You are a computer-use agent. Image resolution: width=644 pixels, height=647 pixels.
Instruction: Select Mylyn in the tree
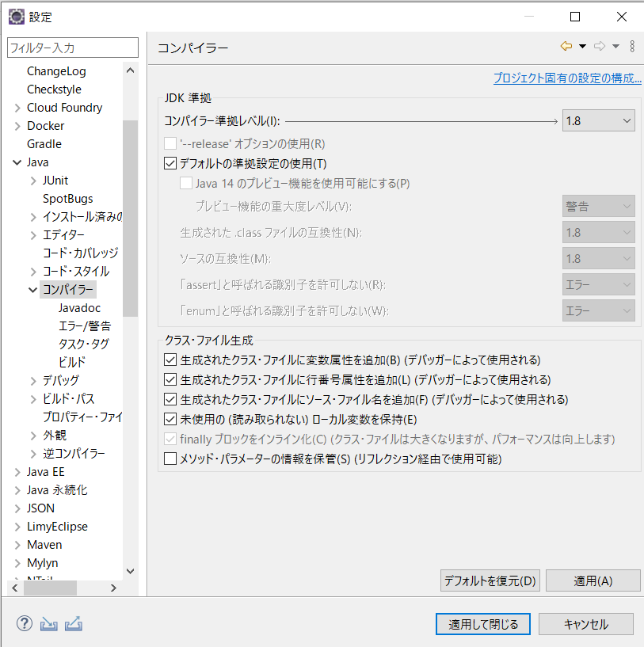[x=43, y=563]
